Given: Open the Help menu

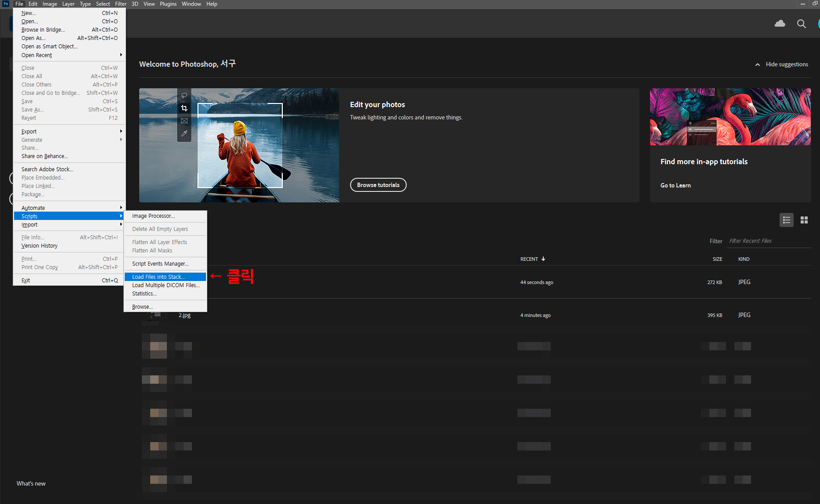Looking at the screenshot, I should [x=212, y=4].
